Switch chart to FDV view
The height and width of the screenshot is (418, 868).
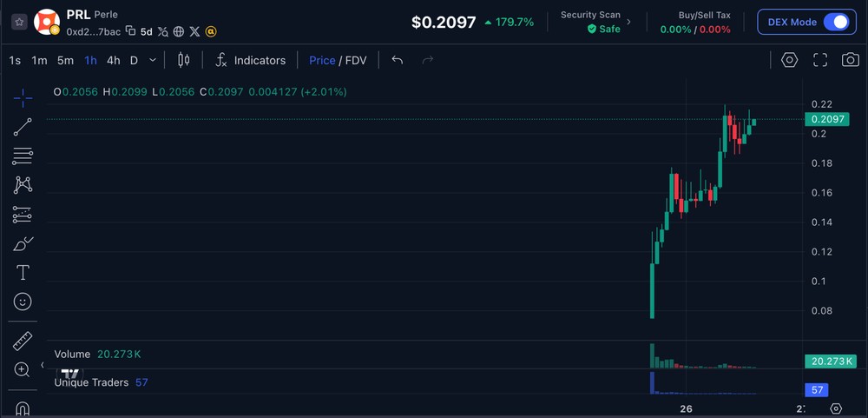click(x=356, y=61)
